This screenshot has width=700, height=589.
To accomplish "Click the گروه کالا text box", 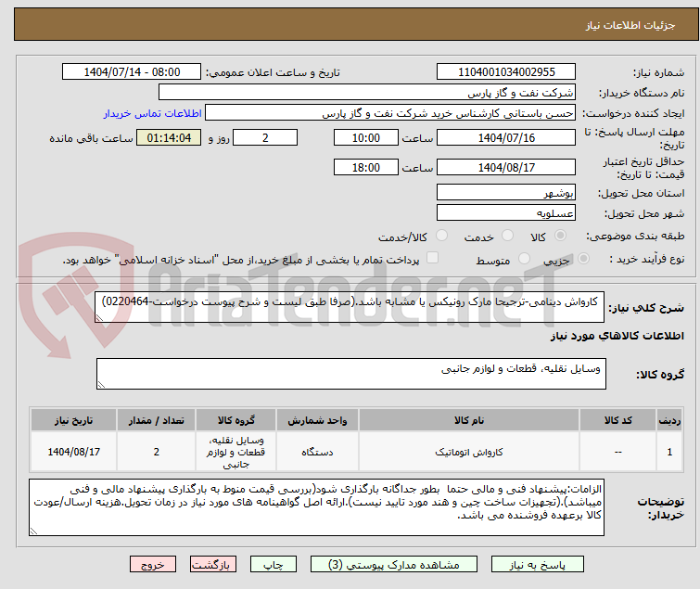I will click(350, 374).
